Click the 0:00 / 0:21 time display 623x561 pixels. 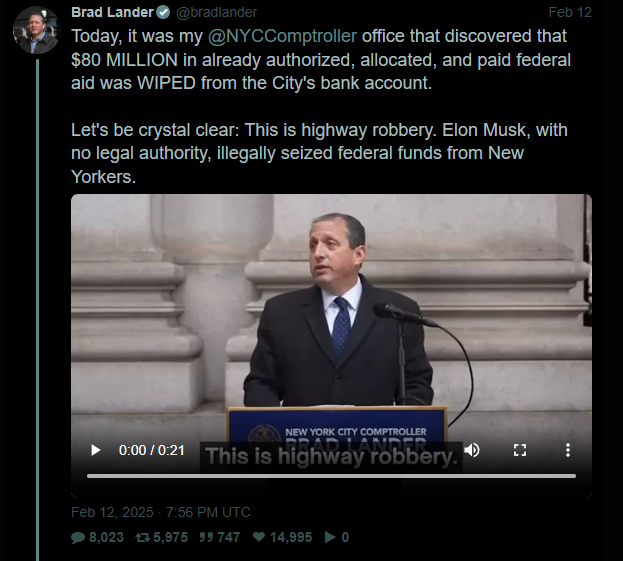coord(151,450)
